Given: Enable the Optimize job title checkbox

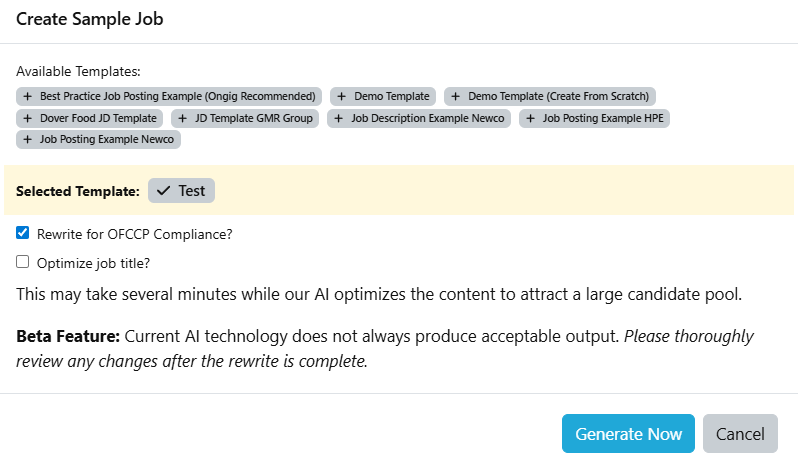Looking at the screenshot, I should tap(23, 262).
